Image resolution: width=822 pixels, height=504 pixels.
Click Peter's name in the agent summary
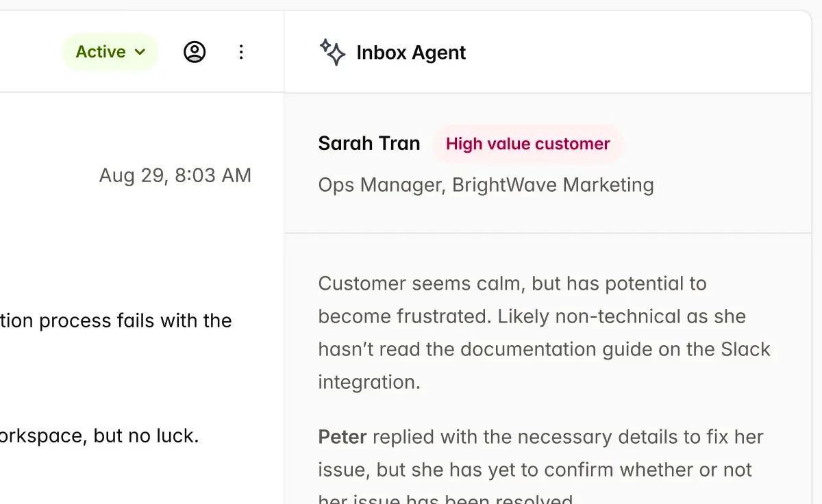(341, 437)
